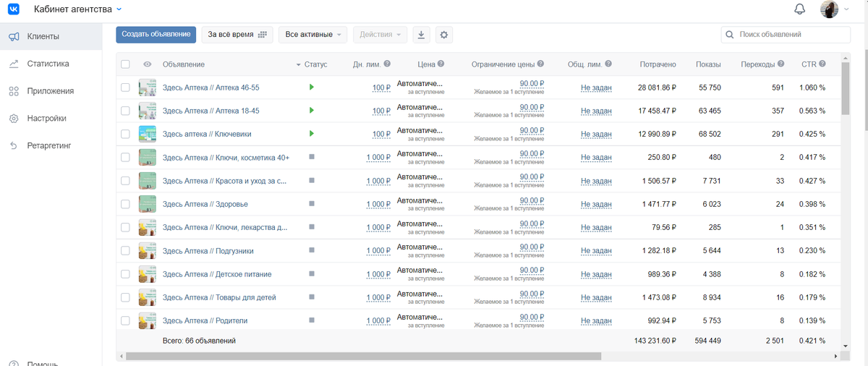Click the search magnifier icon
Image resolution: width=868 pixels, height=366 pixels.
(731, 35)
